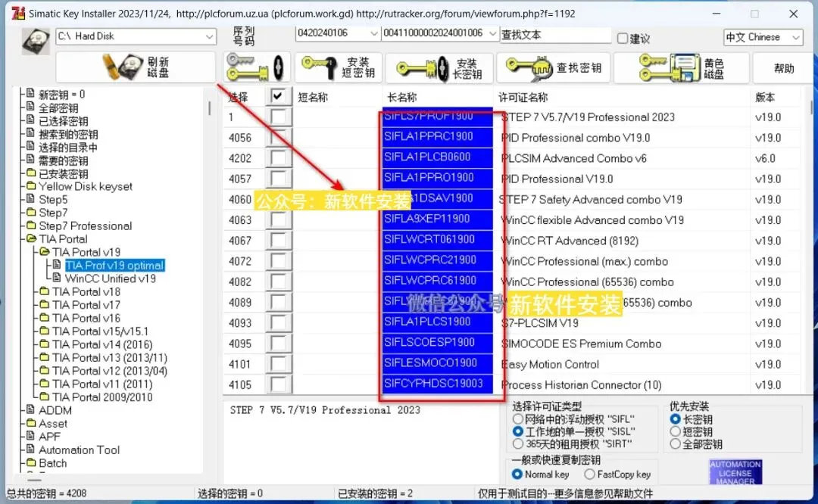This screenshot has height=504, width=818.
Task: Select the single license SISL radio
Action: point(517,431)
